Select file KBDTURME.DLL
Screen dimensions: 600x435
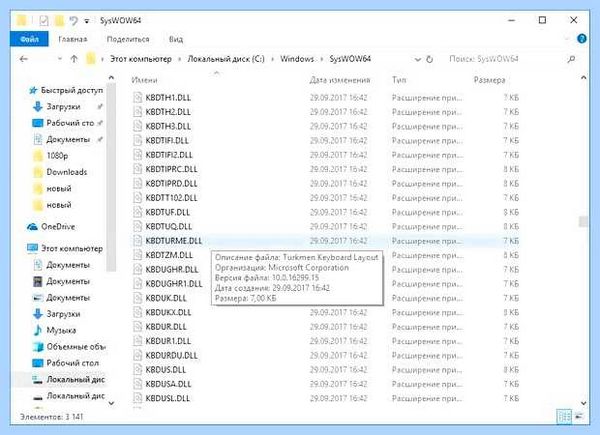pos(173,241)
